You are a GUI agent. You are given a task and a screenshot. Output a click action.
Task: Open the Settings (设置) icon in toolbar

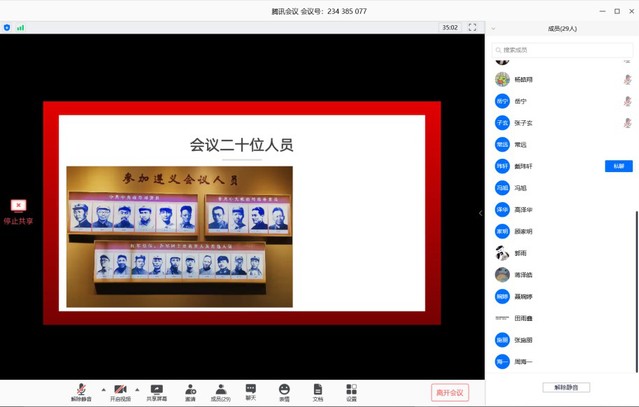pos(351,389)
